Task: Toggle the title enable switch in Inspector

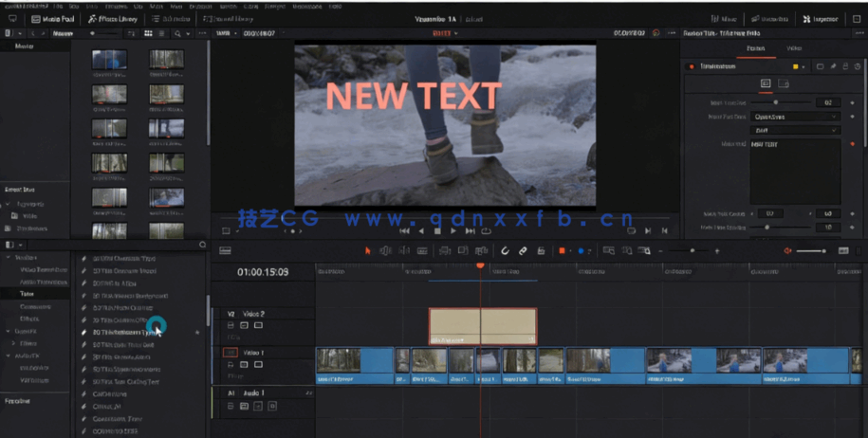Action: [x=691, y=66]
